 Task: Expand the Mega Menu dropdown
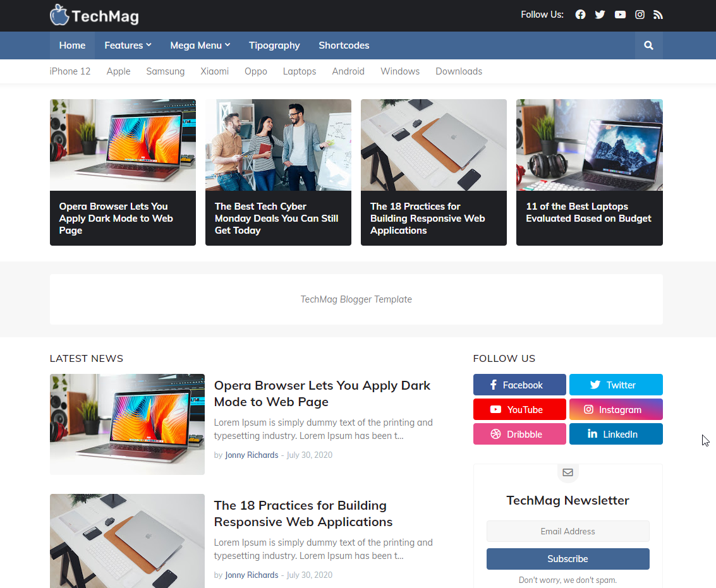[x=200, y=45]
